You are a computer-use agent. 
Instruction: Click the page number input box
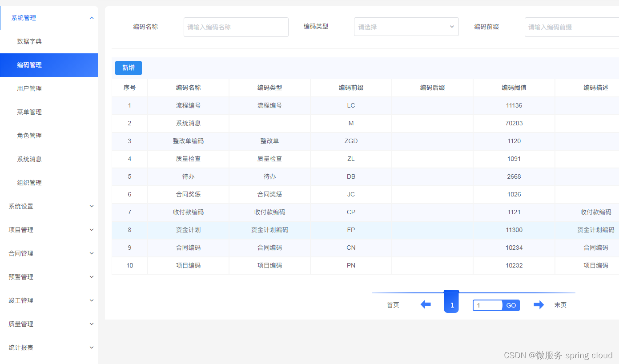point(488,305)
